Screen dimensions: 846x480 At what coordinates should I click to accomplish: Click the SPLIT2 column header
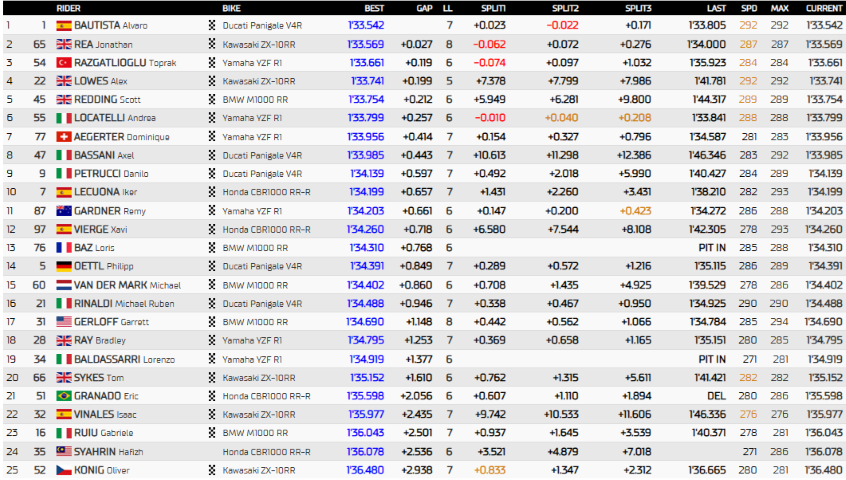tap(565, 8)
